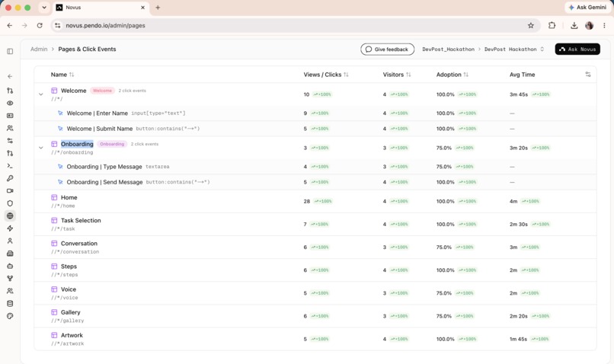This screenshot has width=614, height=364.
Task: Open the browser profile avatar
Action: coord(589,25)
